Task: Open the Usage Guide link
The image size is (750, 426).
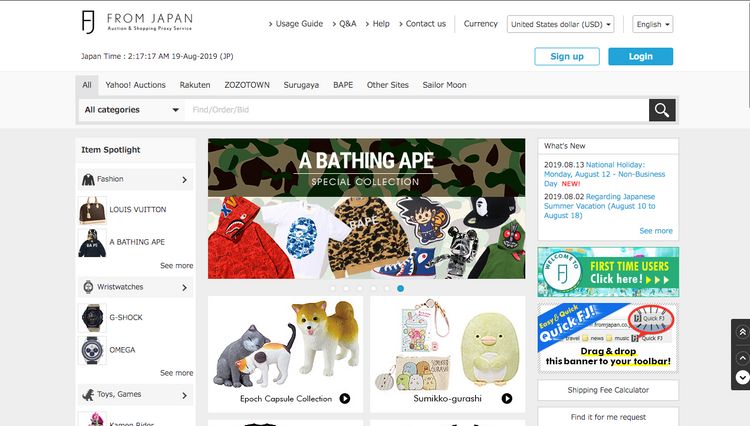Action: coord(296,24)
